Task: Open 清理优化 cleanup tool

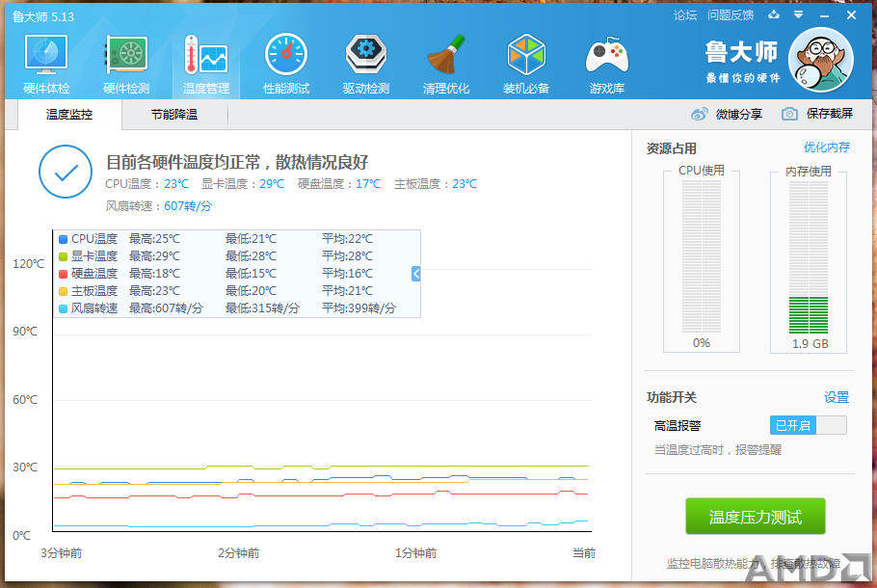Action: [x=446, y=65]
